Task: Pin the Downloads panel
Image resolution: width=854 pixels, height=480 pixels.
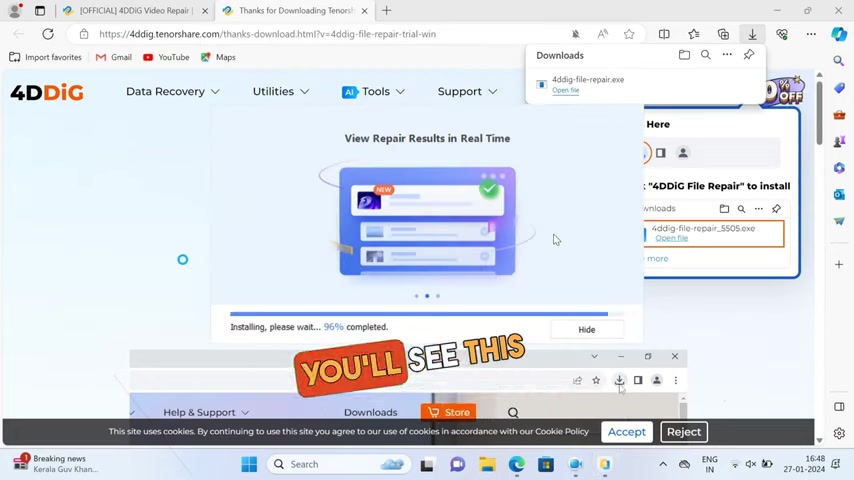Action: [749, 54]
